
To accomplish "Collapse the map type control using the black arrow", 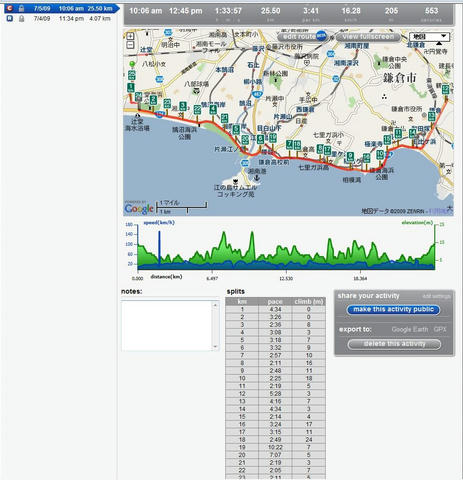I will point(439,44).
